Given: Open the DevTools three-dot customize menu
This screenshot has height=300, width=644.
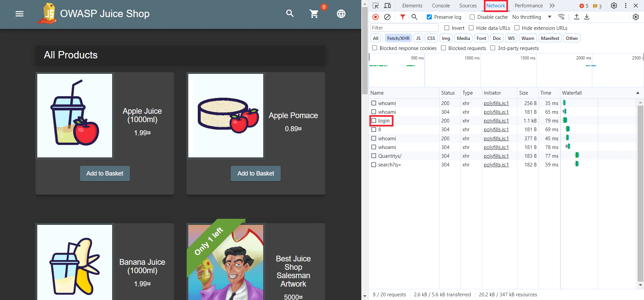Looking at the screenshot, I should (626, 6).
